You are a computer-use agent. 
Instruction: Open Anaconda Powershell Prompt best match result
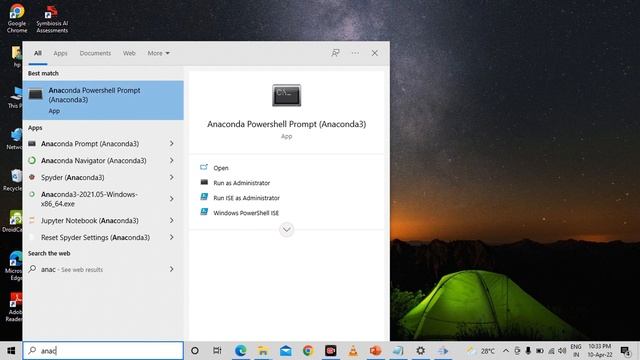click(103, 100)
